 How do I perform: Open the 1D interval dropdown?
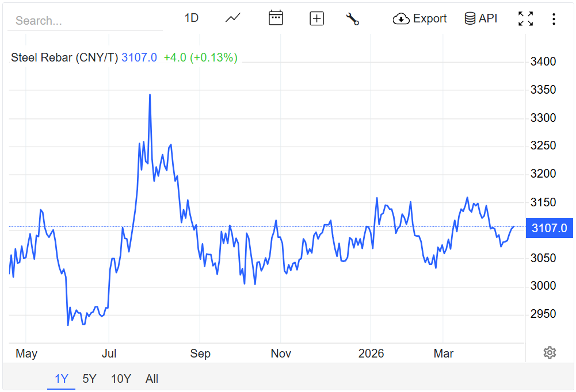191,18
